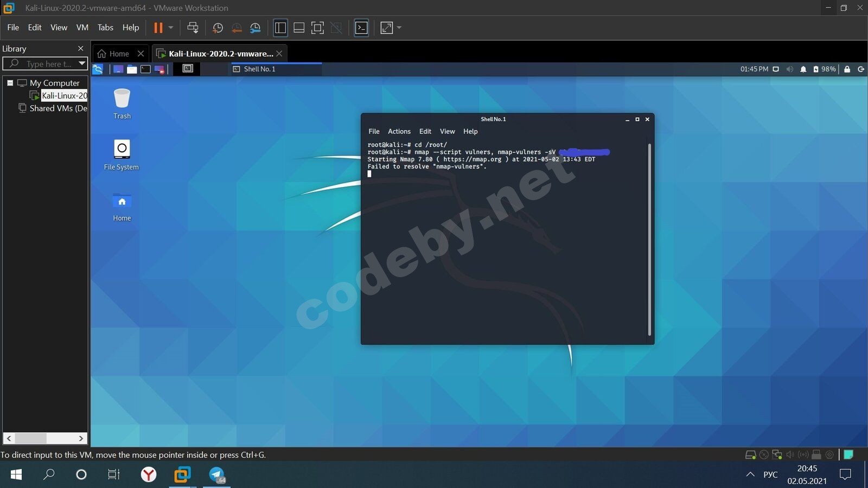
Task: Click the Kali panel clock showing 01:45 PM
Action: [x=754, y=69]
